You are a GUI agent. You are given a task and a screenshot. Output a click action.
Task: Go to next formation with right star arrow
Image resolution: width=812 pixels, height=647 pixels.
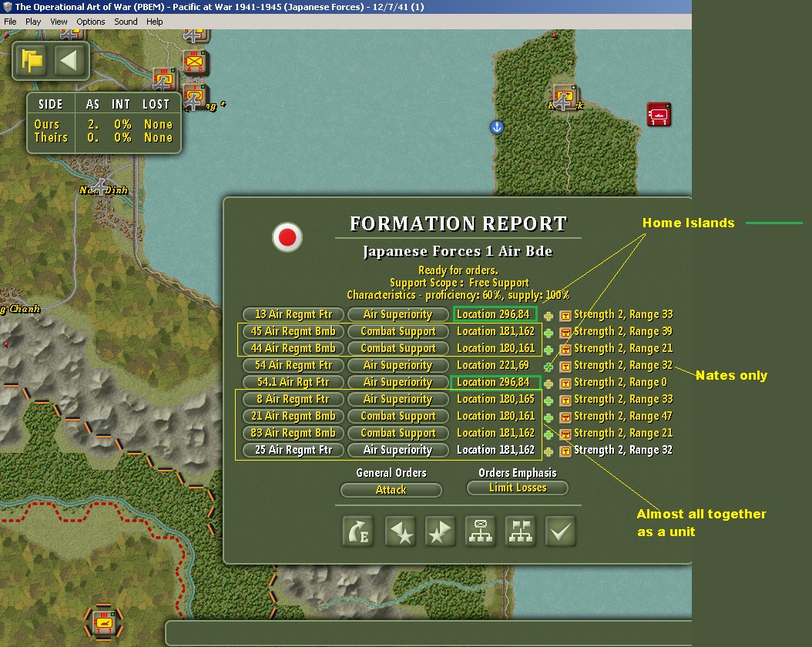pos(440,531)
